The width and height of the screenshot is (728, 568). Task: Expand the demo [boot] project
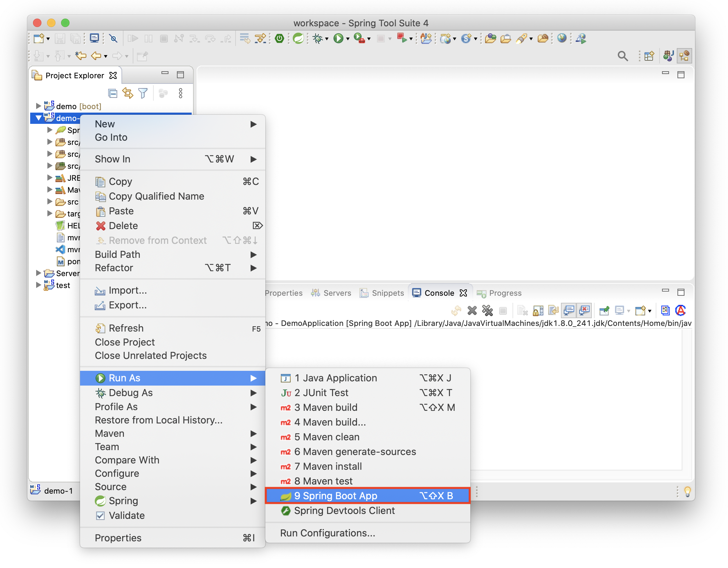(39, 106)
